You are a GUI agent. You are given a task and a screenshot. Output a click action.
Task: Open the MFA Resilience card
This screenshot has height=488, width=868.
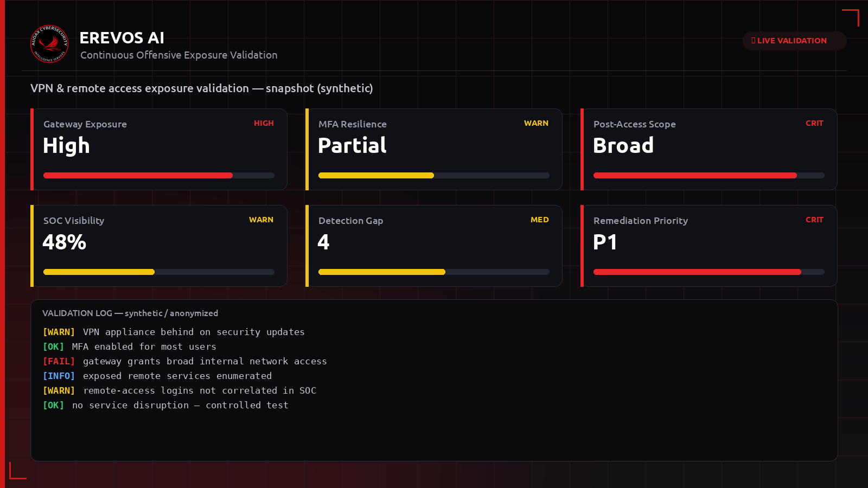(434, 150)
